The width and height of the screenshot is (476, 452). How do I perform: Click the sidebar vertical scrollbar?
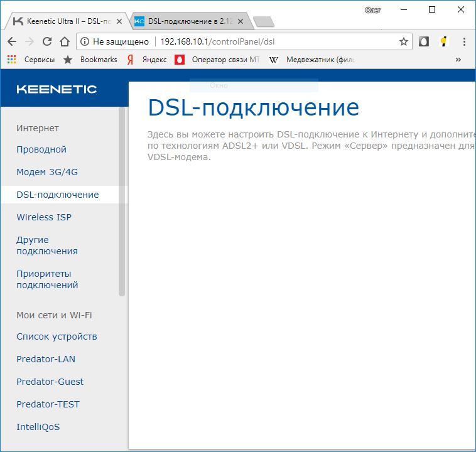(122, 202)
